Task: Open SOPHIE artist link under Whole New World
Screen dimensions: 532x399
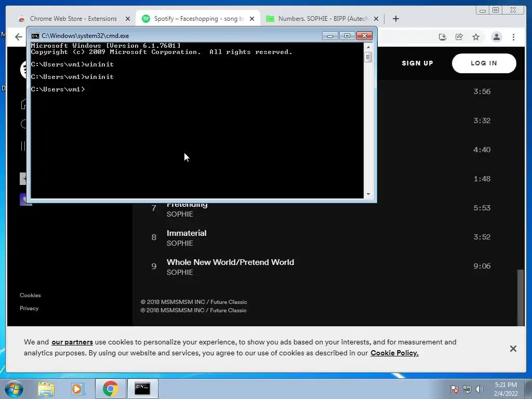Action: (179, 272)
